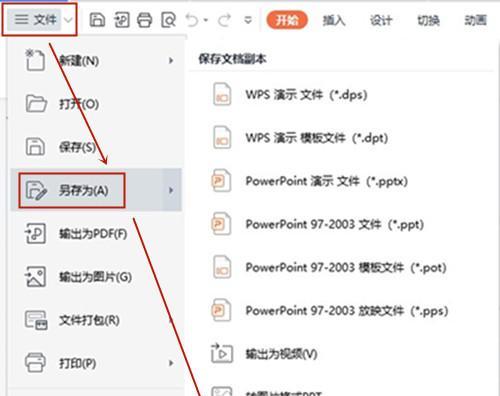Screen dimensions: 500x396
Task: Open the customize quick access toolbar dropdown
Action: pos(248,20)
